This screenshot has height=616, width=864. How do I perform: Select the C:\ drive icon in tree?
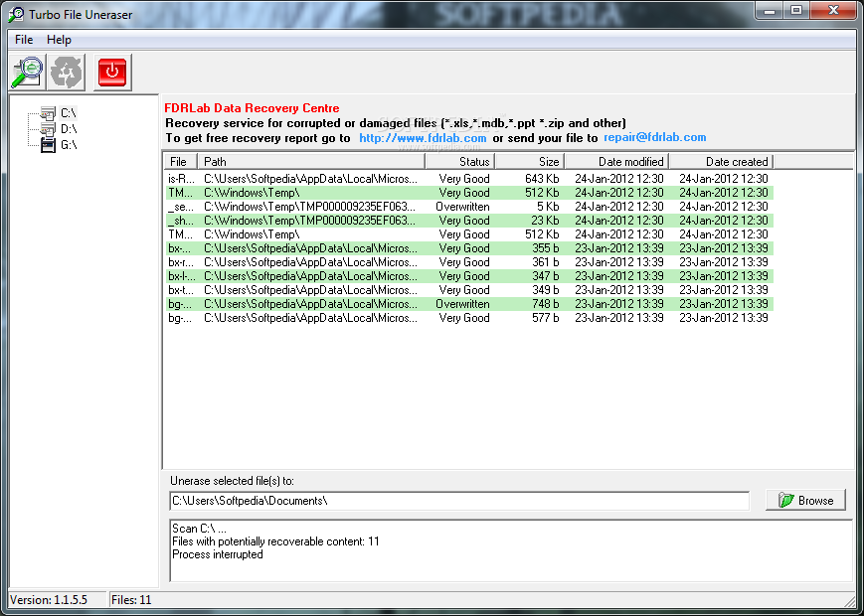point(49,113)
